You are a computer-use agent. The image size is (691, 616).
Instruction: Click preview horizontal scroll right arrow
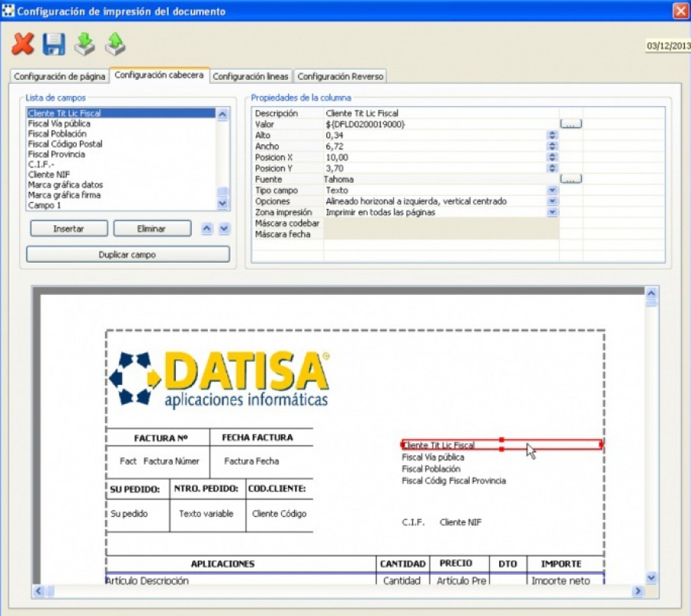tap(637, 591)
